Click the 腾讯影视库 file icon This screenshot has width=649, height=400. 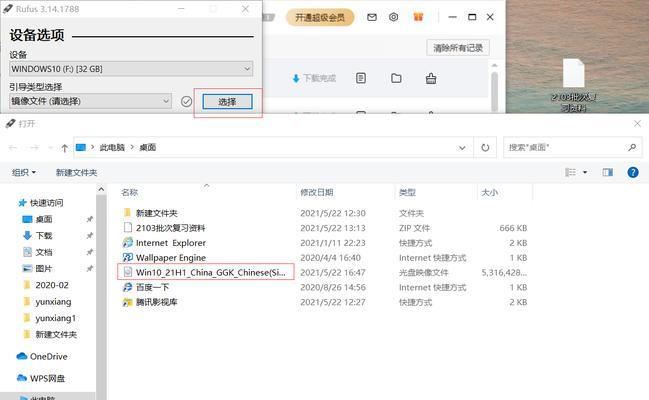click(x=128, y=302)
